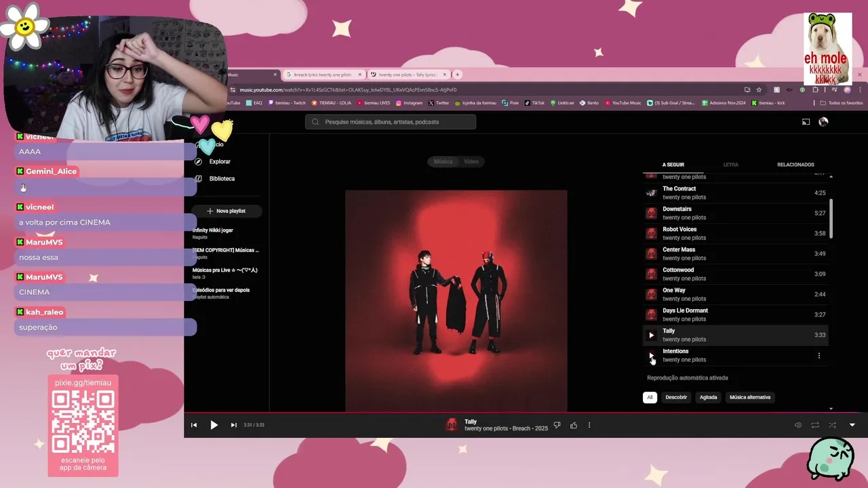Click the scroll-down arrow below the queue
The height and width of the screenshot is (488, 868).
pos(831,409)
